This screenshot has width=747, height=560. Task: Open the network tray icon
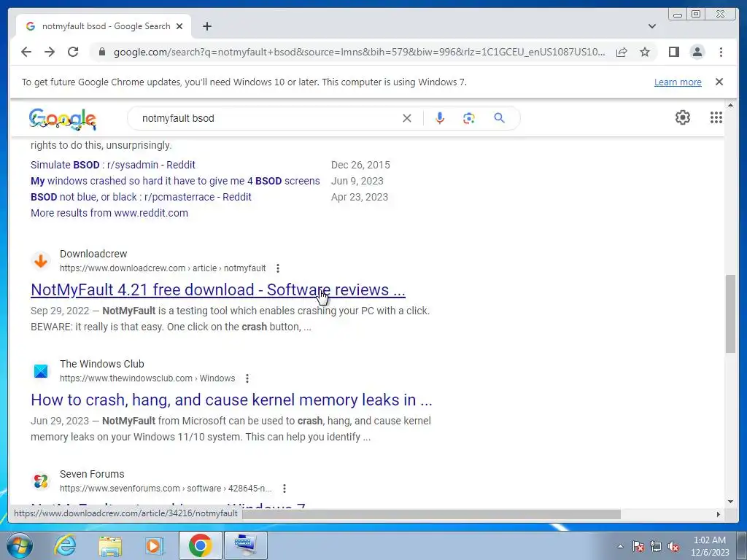click(656, 546)
